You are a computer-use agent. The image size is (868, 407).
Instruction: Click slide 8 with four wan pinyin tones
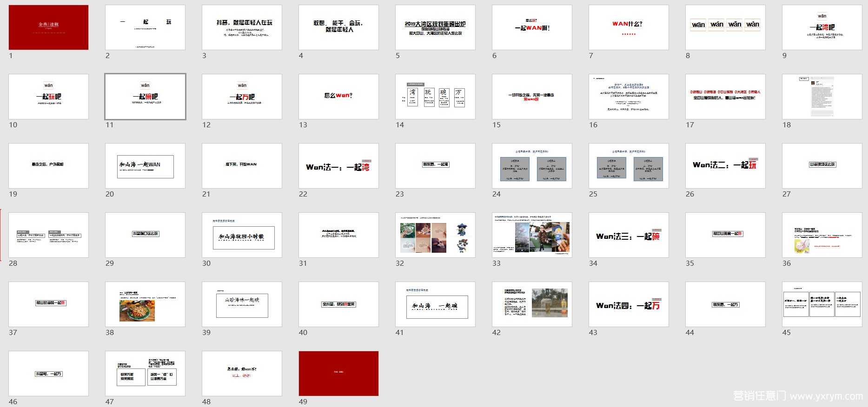725,27
